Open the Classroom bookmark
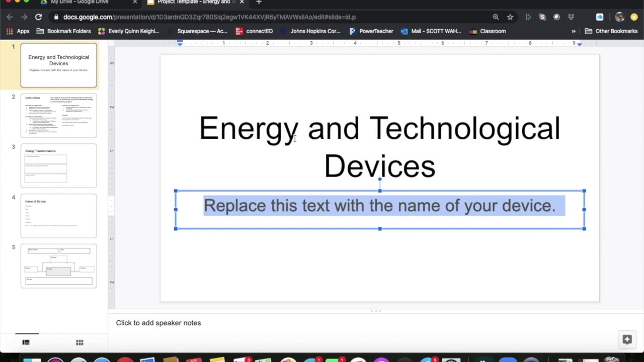The height and width of the screenshot is (362, 644). [x=488, y=31]
